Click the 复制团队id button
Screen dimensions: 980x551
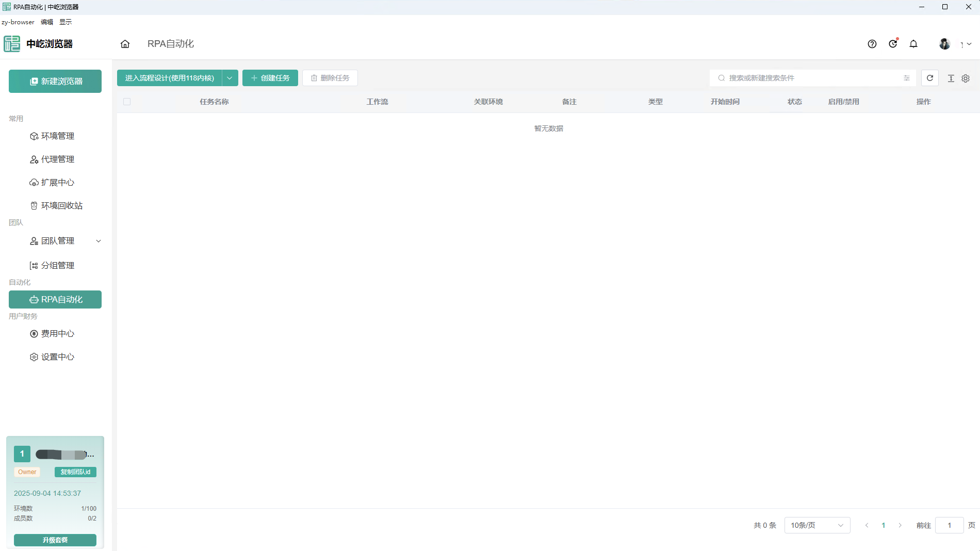point(75,472)
